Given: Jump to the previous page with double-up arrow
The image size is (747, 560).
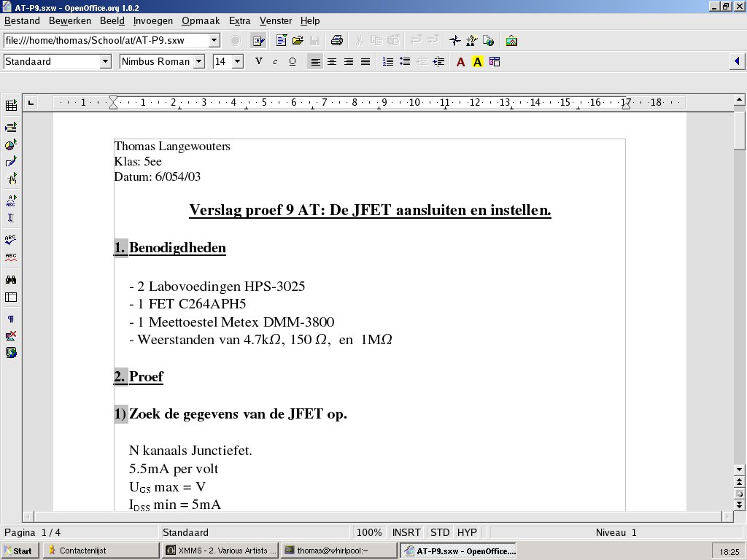Looking at the screenshot, I should pos(740,483).
